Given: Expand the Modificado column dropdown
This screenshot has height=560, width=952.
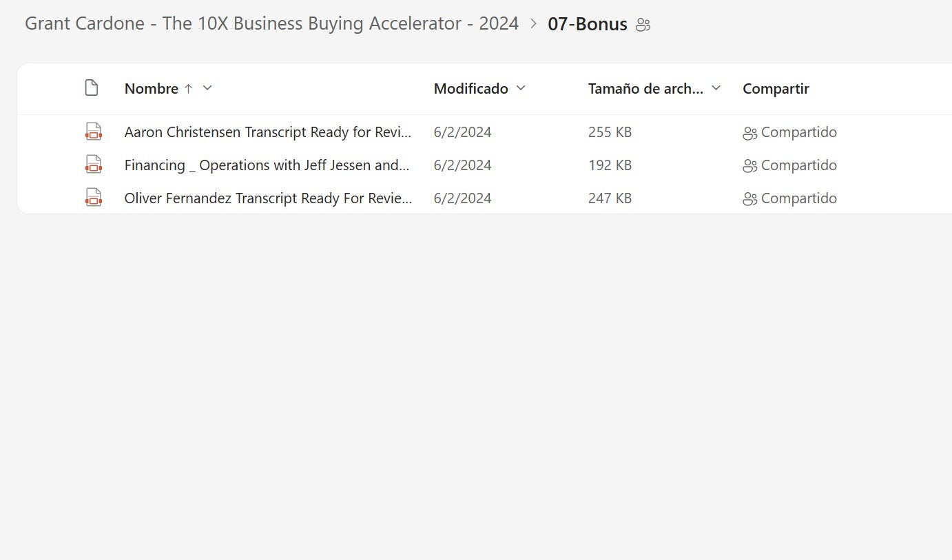Looking at the screenshot, I should pyautogui.click(x=521, y=88).
